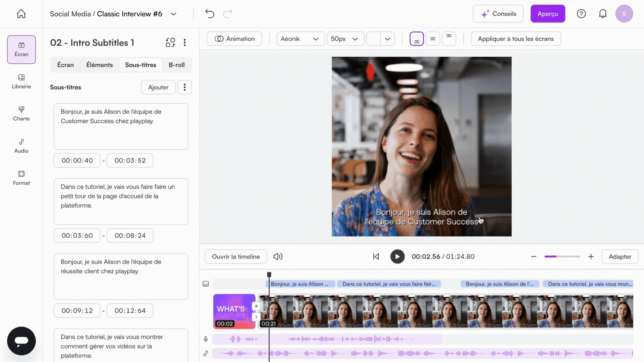The height and width of the screenshot is (362, 644).
Task: Expand project name dropdown chevron
Action: tap(173, 14)
